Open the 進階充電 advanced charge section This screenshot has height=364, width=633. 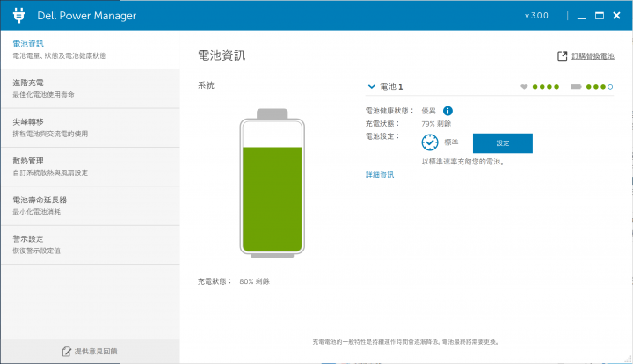pos(90,89)
